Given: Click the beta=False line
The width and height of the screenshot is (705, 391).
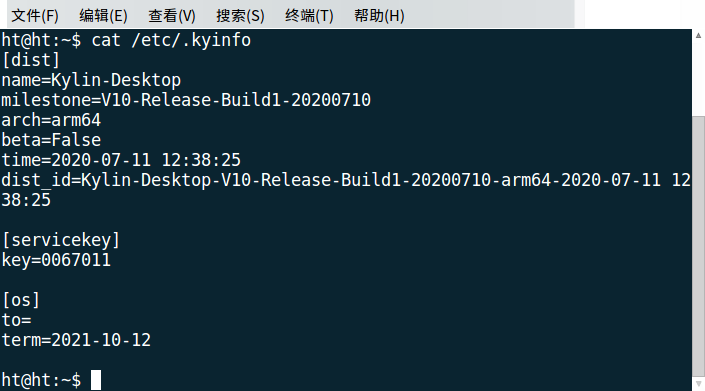Looking at the screenshot, I should tap(51, 140).
